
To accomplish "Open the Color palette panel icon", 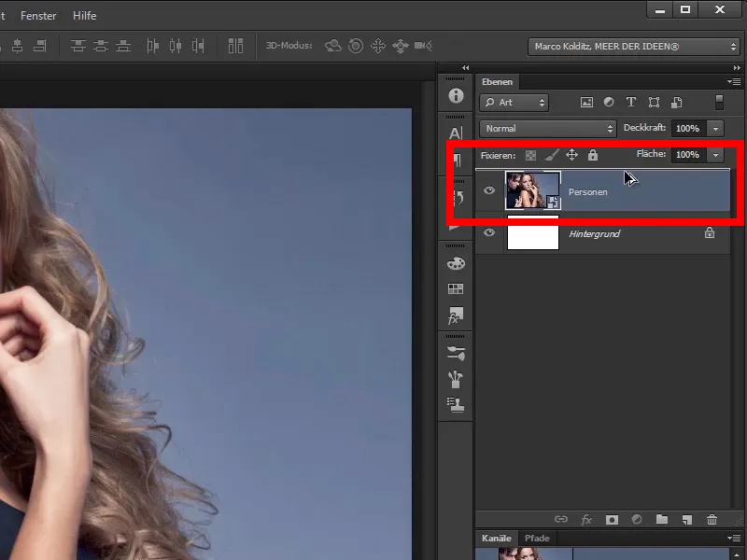I will (x=456, y=263).
